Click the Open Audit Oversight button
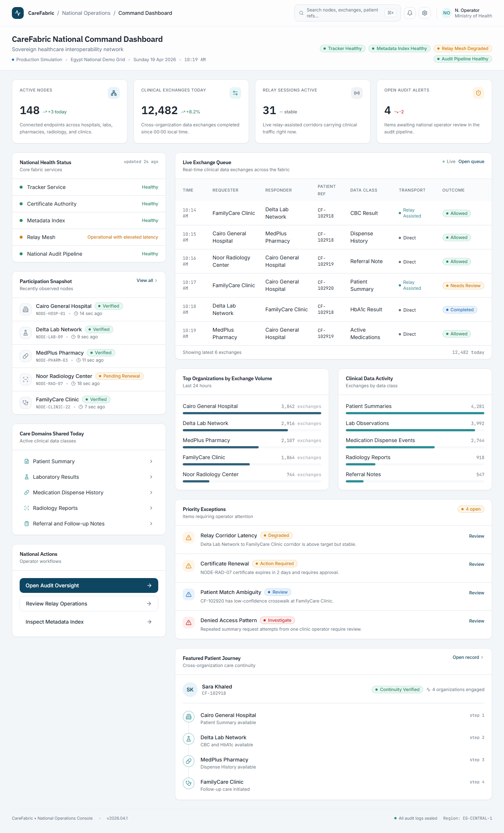The width and height of the screenshot is (504, 833). pyautogui.click(x=89, y=585)
